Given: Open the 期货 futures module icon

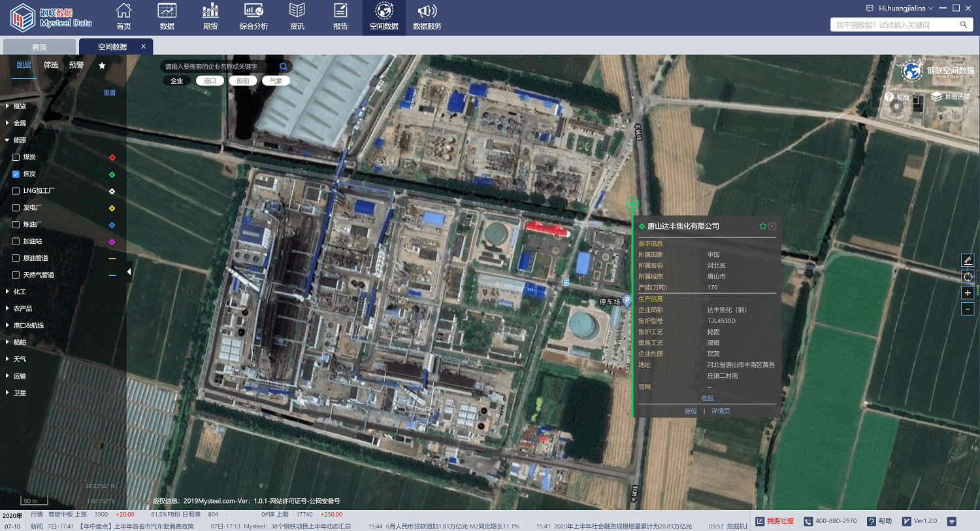Looking at the screenshot, I should 210,17.
